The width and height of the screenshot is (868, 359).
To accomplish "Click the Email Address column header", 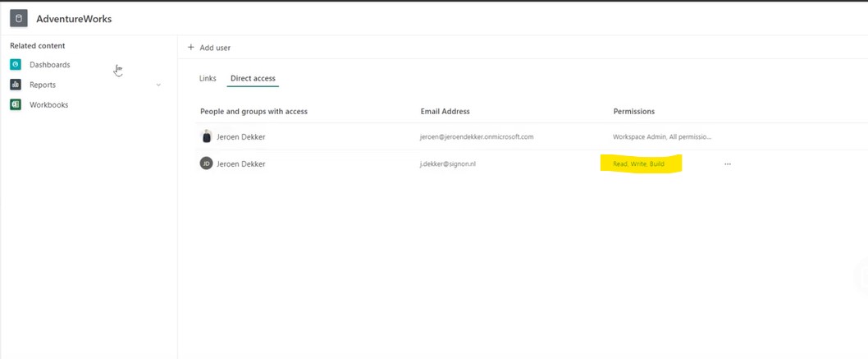I will tap(445, 111).
